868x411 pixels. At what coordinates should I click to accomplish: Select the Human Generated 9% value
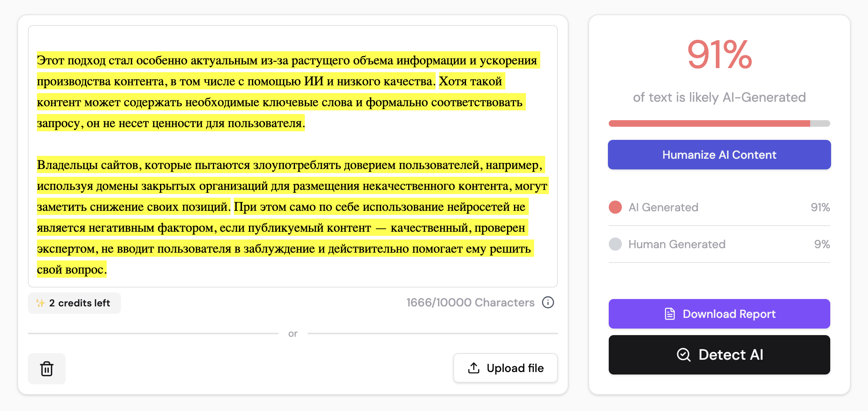click(822, 244)
